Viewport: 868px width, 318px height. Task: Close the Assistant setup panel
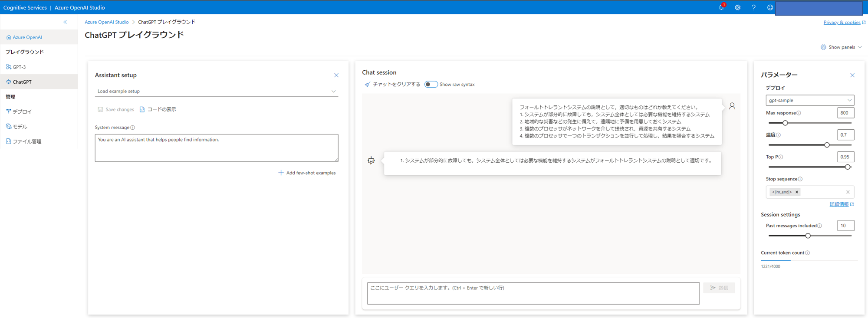click(336, 75)
